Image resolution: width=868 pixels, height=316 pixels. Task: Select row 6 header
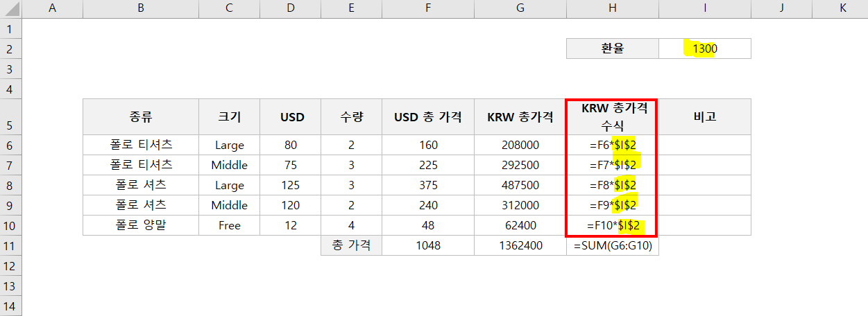(10, 145)
